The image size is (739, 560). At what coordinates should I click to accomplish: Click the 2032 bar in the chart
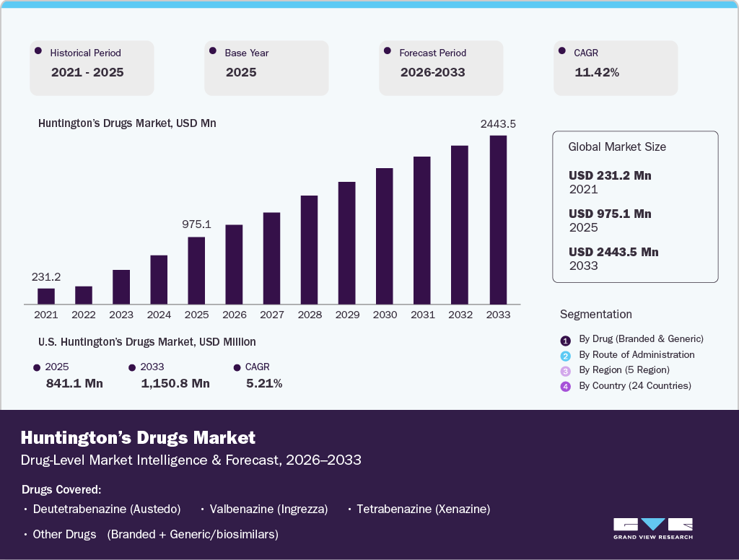pyautogui.click(x=460, y=225)
